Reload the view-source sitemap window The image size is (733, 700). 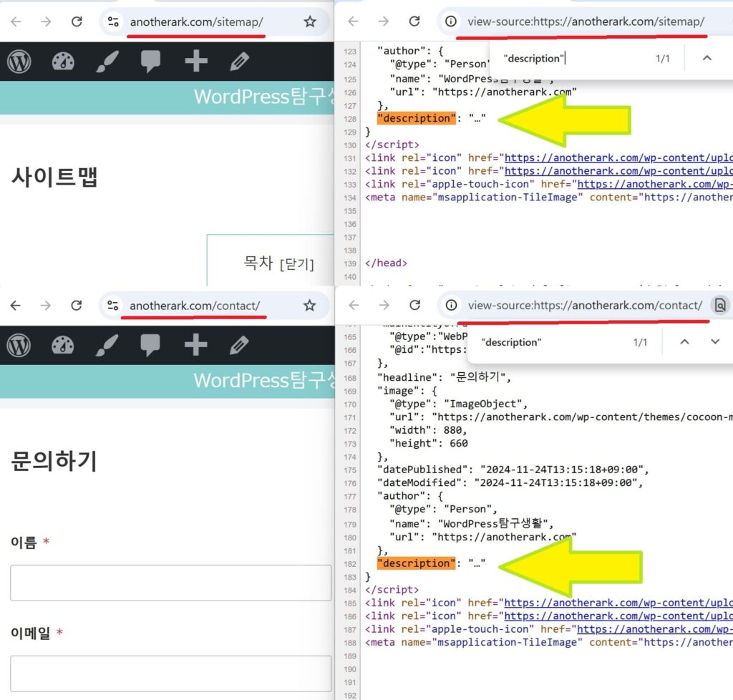414,21
